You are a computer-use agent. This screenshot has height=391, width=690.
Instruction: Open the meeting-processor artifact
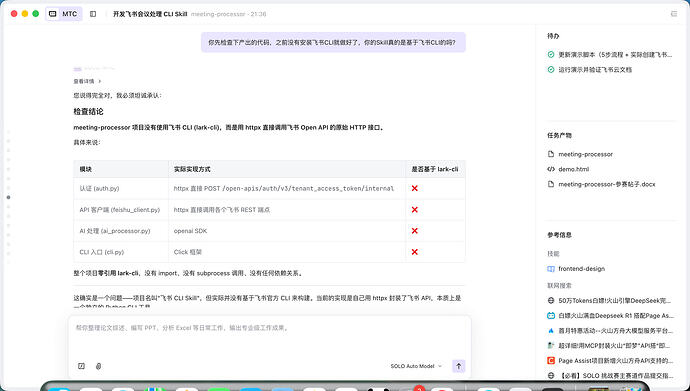(x=585, y=154)
